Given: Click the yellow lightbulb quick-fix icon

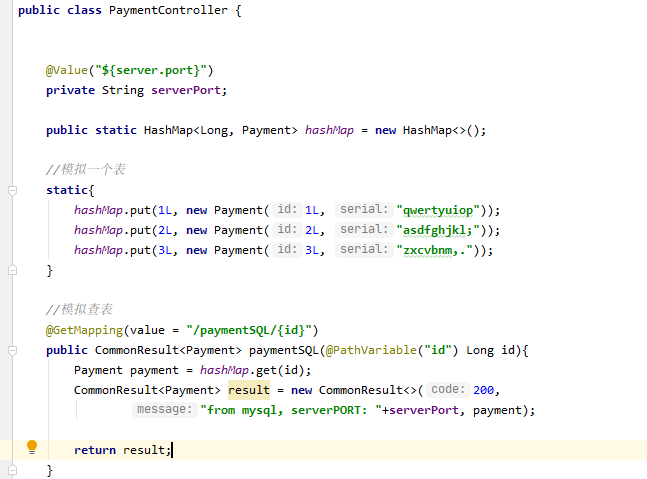Looking at the screenshot, I should [x=32, y=447].
